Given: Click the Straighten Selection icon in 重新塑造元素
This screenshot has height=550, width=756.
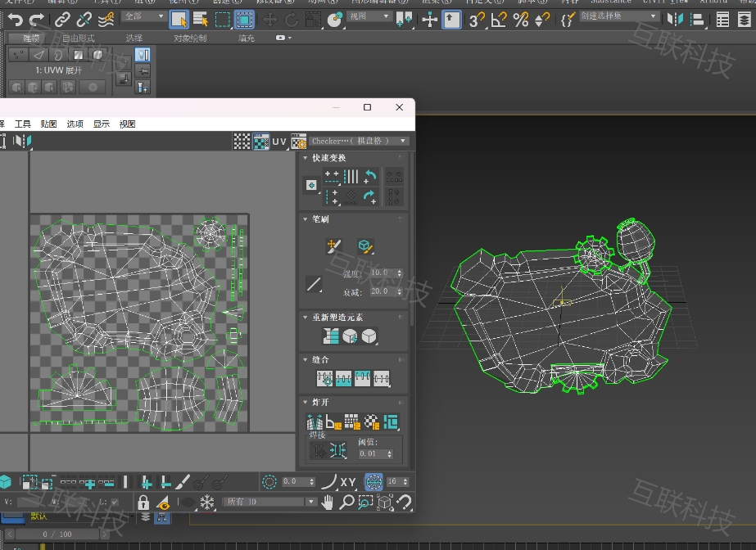Looking at the screenshot, I should click(330, 336).
